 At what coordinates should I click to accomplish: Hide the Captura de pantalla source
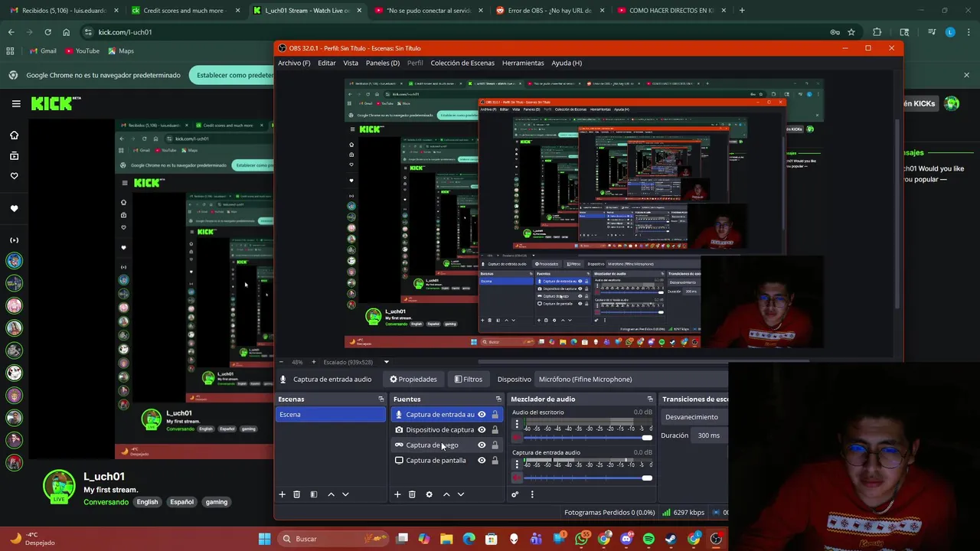point(482,460)
